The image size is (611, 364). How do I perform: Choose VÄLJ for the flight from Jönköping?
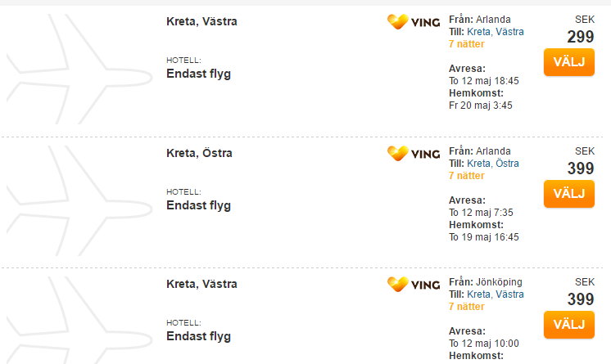pyautogui.click(x=568, y=325)
